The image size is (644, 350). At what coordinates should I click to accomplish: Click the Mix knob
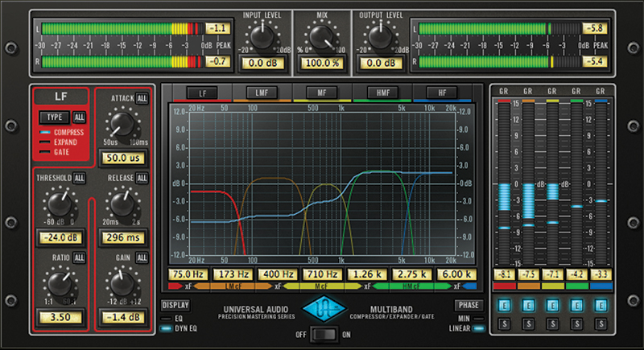point(321,35)
